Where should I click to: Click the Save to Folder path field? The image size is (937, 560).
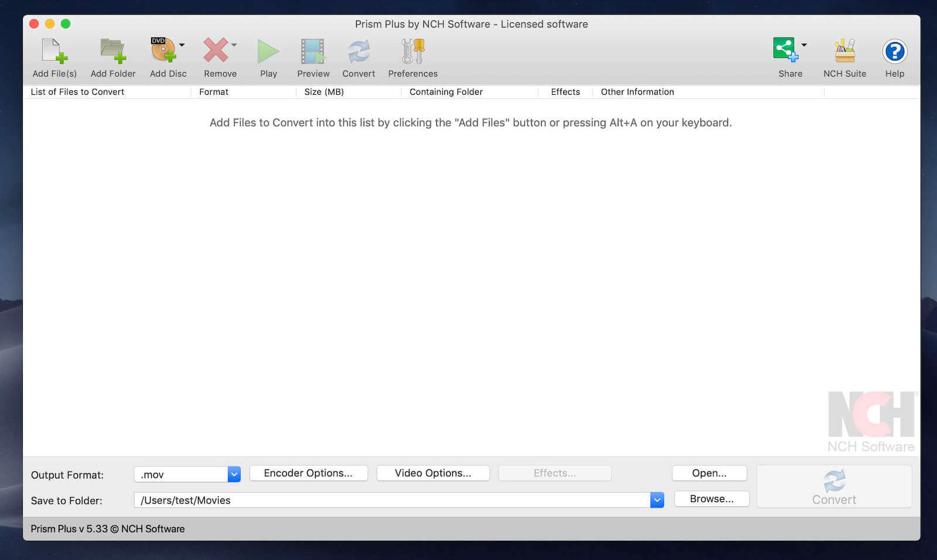tap(392, 500)
